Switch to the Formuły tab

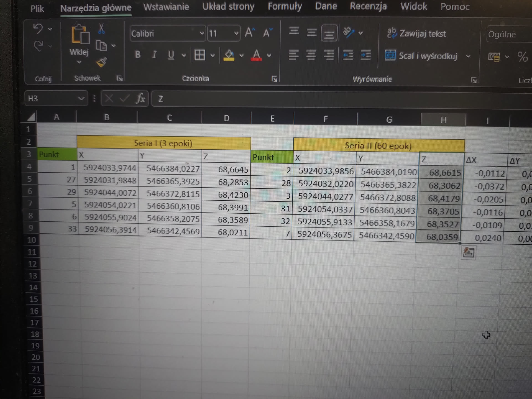[285, 6]
